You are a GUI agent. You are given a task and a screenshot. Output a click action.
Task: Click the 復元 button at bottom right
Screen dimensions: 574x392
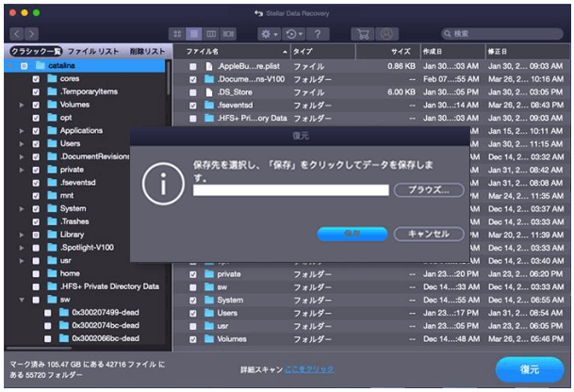530,369
